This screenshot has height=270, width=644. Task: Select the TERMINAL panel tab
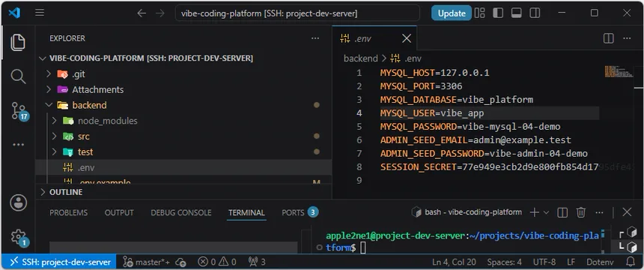(246, 212)
